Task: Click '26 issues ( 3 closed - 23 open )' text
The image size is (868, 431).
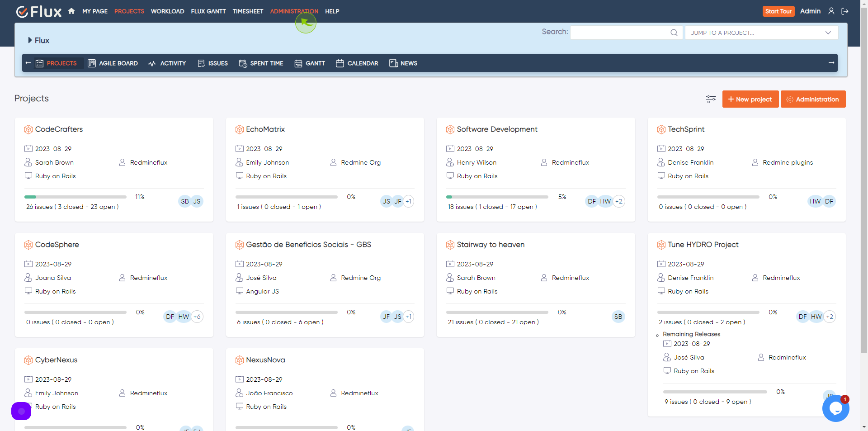Action: point(72,207)
